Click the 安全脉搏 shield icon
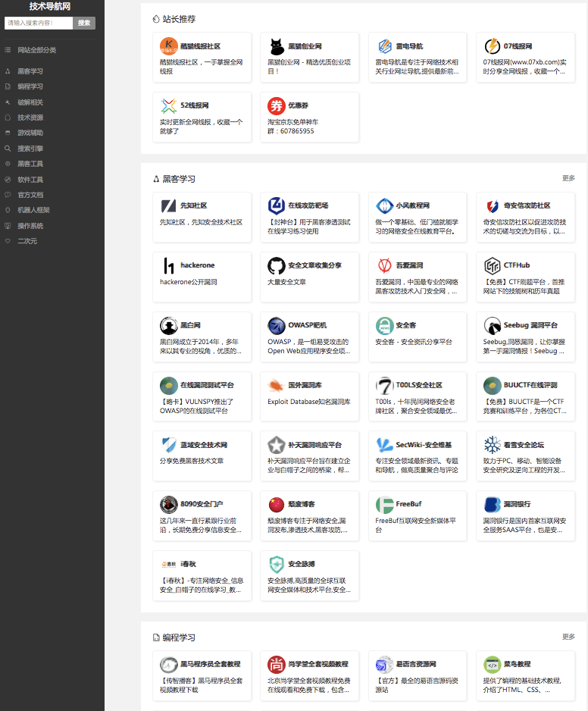Image resolution: width=588 pixels, height=711 pixels. click(x=277, y=565)
